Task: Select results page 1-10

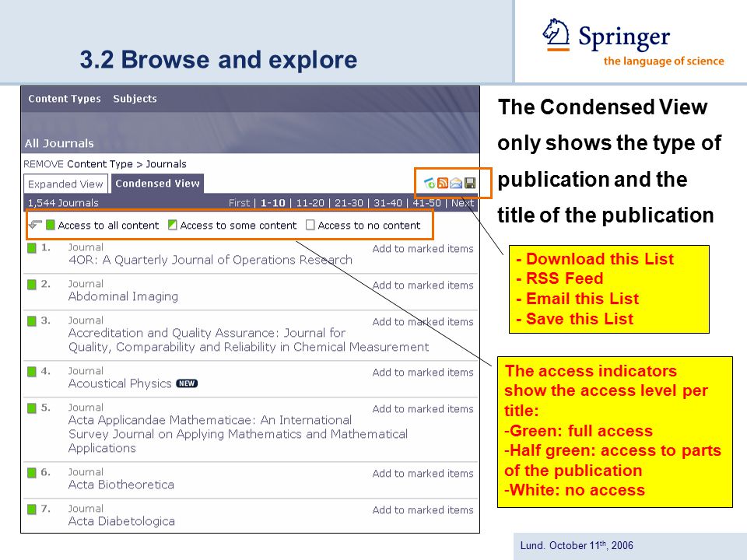Action: 272,203
